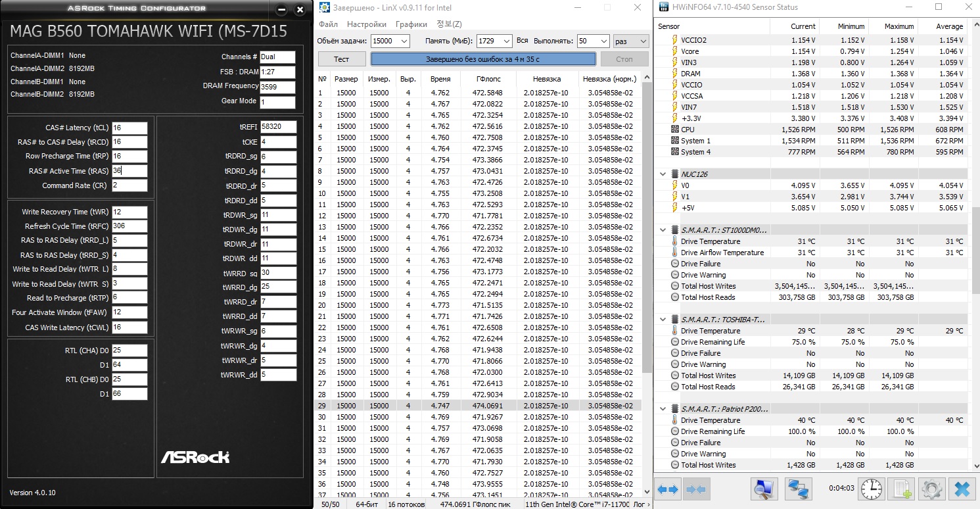Click the '16 потоков' status bar entry in LinX
This screenshot has height=509, width=980.
point(406,504)
